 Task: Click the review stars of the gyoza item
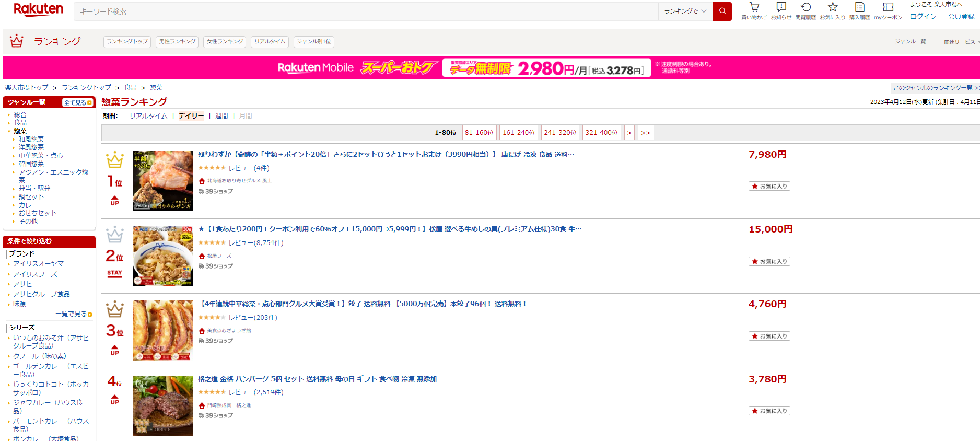coord(212,317)
